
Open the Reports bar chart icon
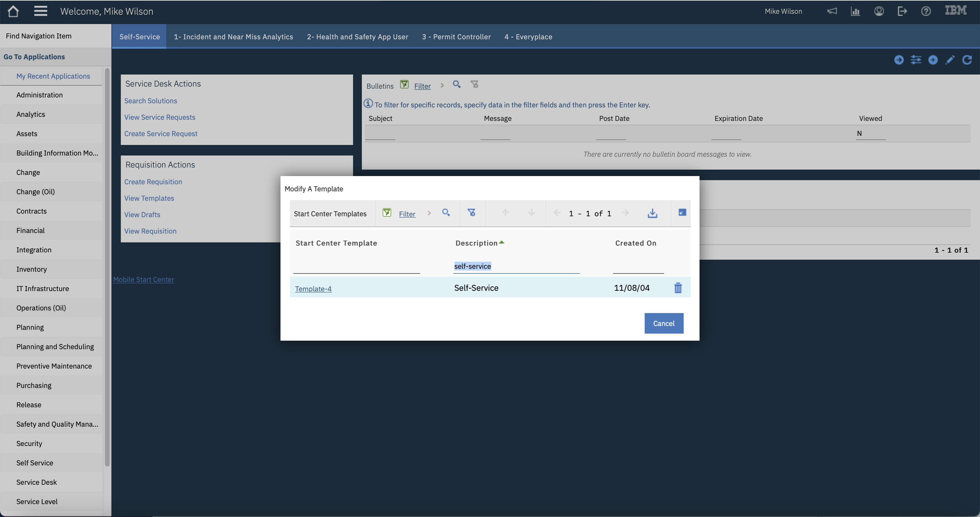[856, 11]
